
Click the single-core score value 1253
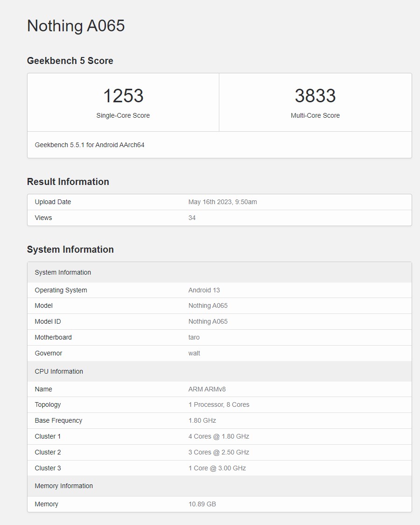(123, 96)
